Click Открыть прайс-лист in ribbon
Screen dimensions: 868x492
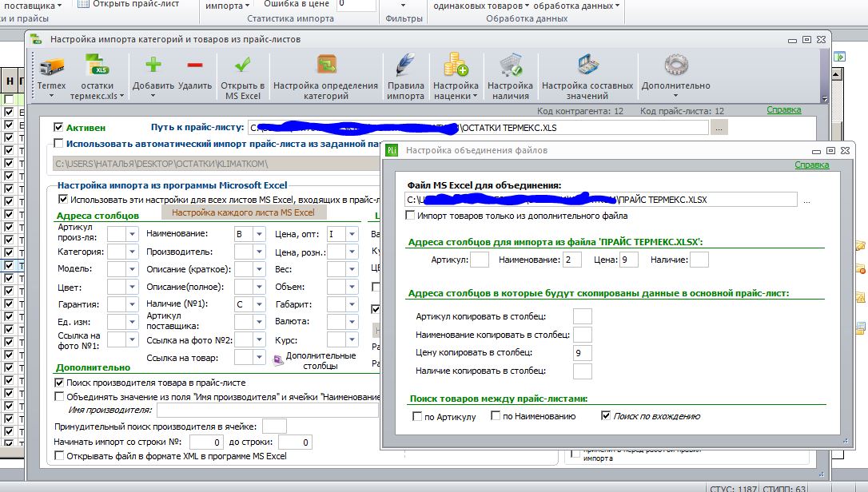click(129, 4)
